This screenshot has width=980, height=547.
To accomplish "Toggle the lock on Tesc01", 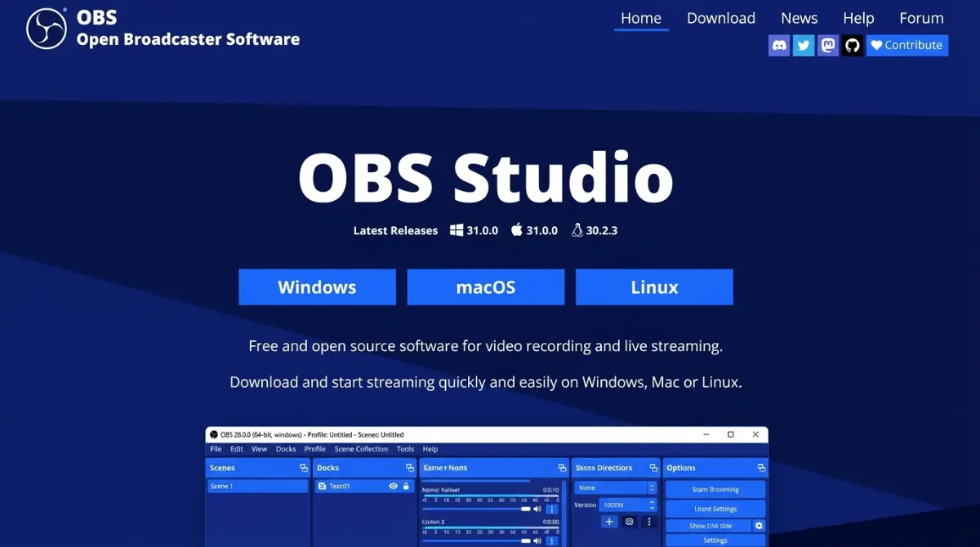I will click(x=406, y=486).
